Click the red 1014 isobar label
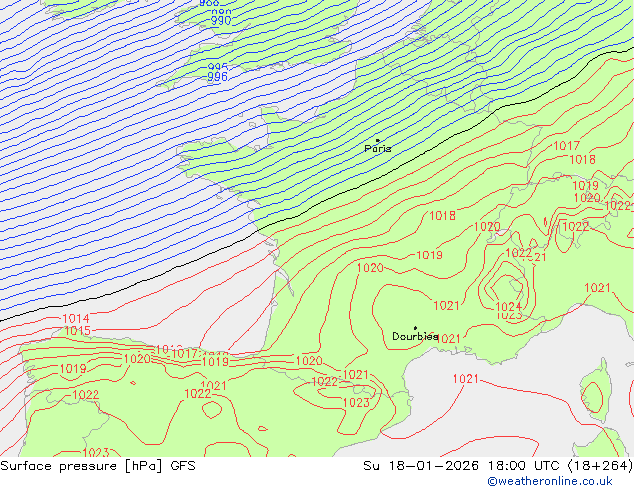Image resolution: width=634 pixels, height=490 pixels. pyautogui.click(x=76, y=319)
